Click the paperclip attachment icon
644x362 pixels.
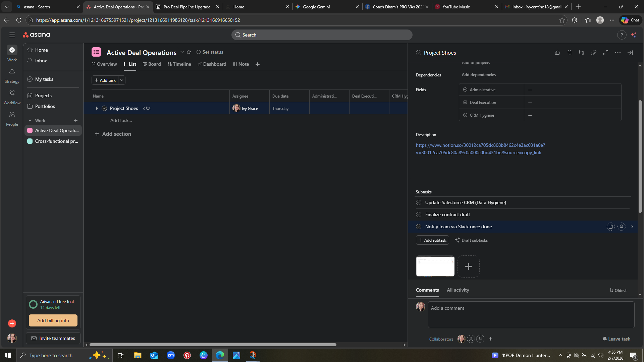tap(570, 53)
